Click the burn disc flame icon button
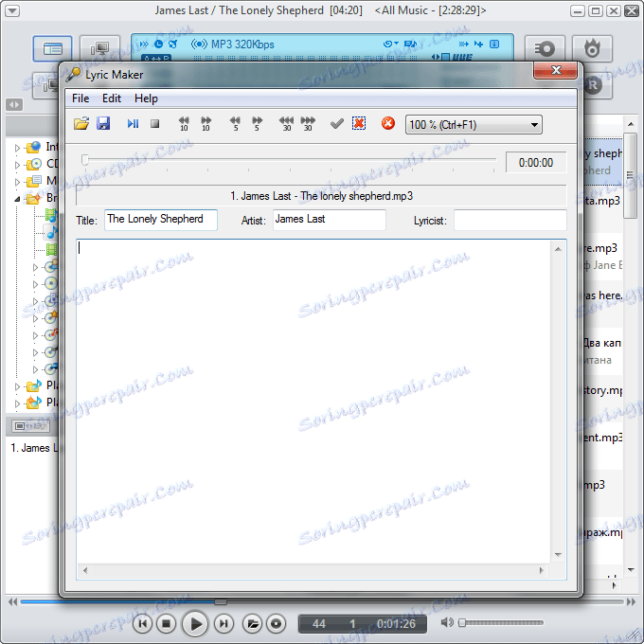This screenshot has width=644, height=644. tap(592, 49)
